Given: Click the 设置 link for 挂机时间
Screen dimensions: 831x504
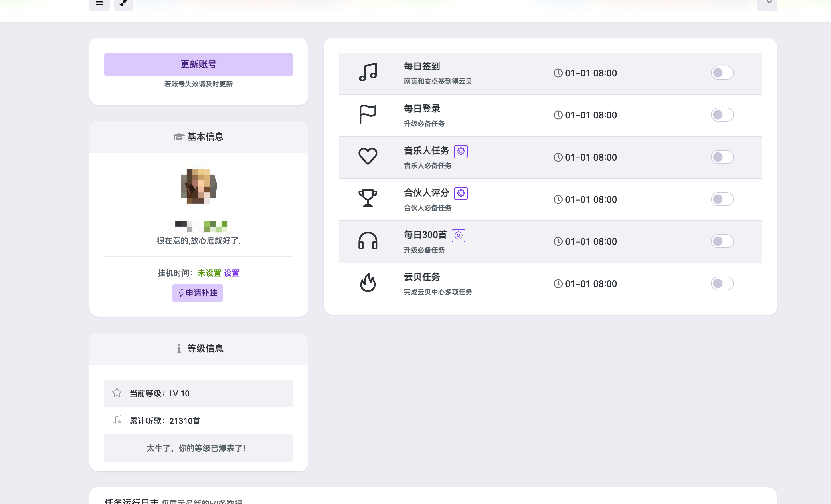Looking at the screenshot, I should tap(232, 273).
